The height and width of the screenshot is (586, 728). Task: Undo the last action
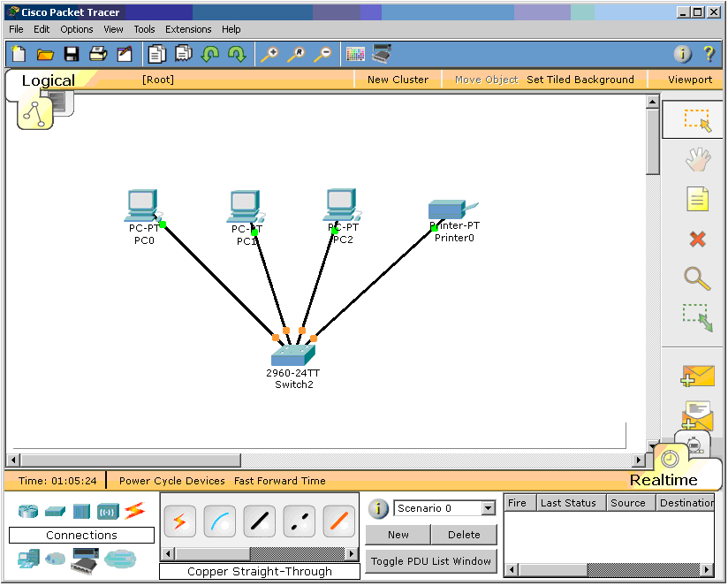point(210,54)
